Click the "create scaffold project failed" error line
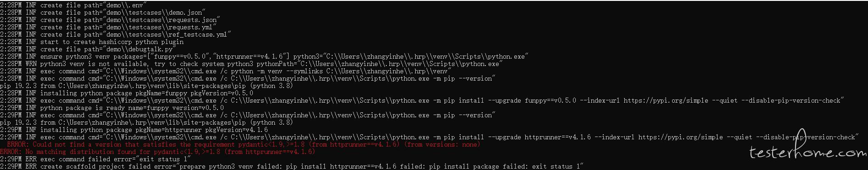Viewport: 868px width, 170px height. click(292, 166)
